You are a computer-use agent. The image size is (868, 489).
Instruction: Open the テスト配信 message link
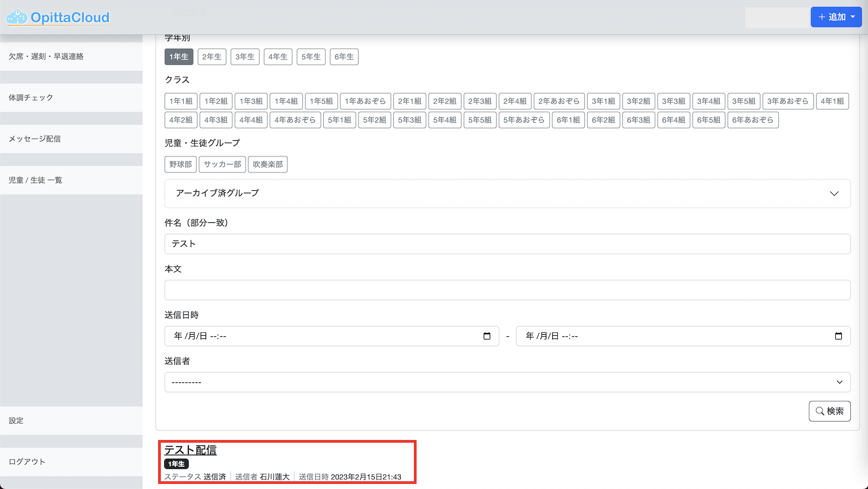click(x=191, y=450)
